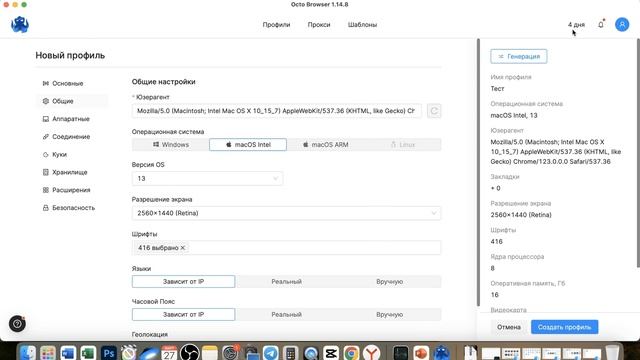Image resolution: width=640 pixels, height=360 pixels.
Task: Go to Аппаратные settings section
Action: 72,119
